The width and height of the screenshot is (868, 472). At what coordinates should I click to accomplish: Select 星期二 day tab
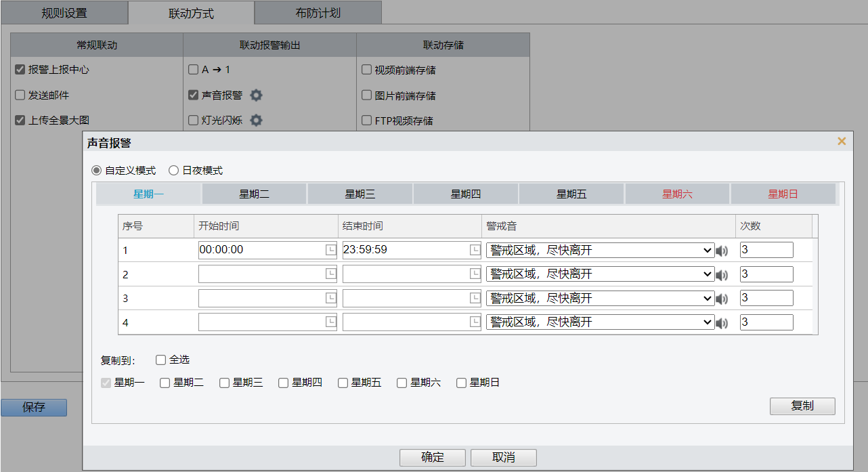(x=255, y=194)
